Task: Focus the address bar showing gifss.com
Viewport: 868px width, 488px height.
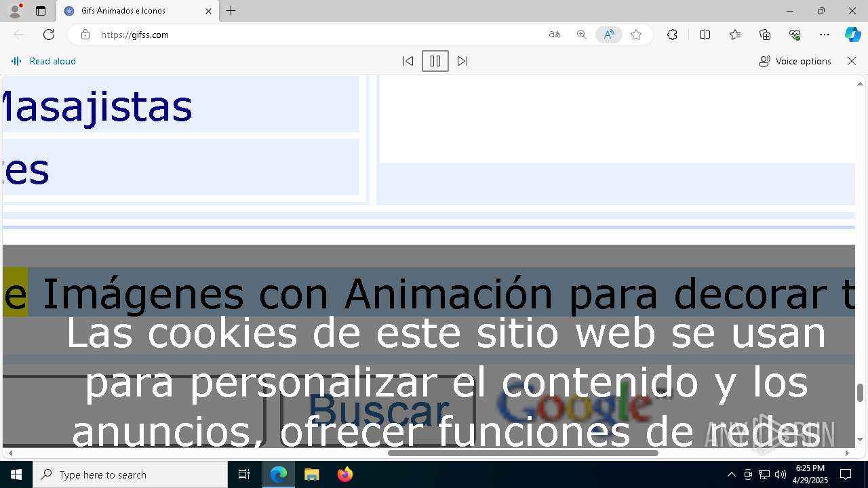Action: point(319,35)
